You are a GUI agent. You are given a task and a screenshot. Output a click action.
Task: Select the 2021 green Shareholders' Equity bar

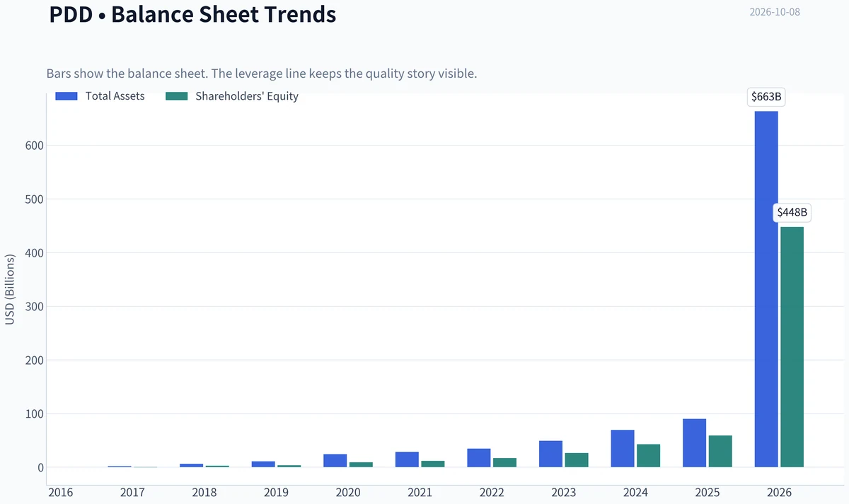[433, 464]
